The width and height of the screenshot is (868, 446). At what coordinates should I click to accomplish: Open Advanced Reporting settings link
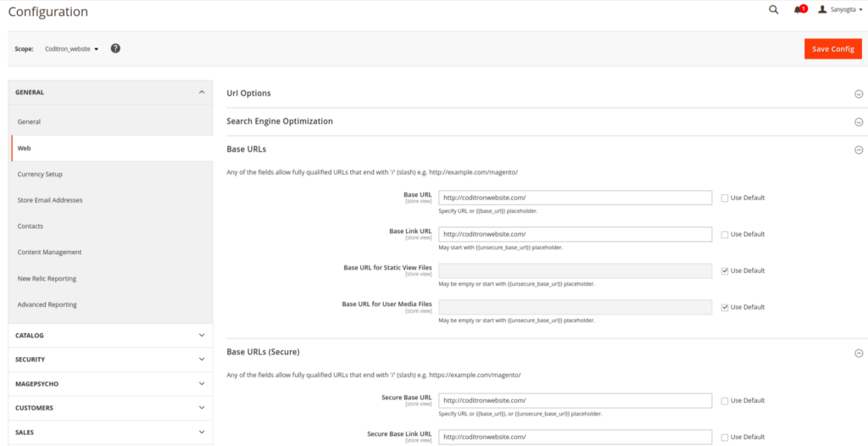(47, 305)
